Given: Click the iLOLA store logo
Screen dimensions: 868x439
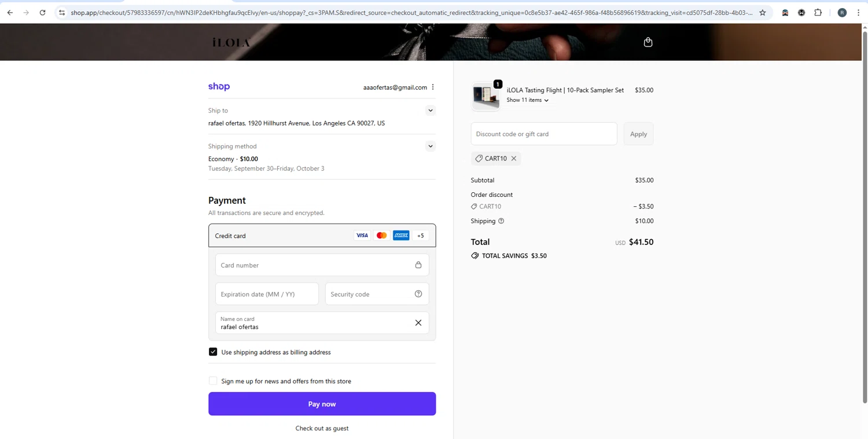Looking at the screenshot, I should point(231,42).
